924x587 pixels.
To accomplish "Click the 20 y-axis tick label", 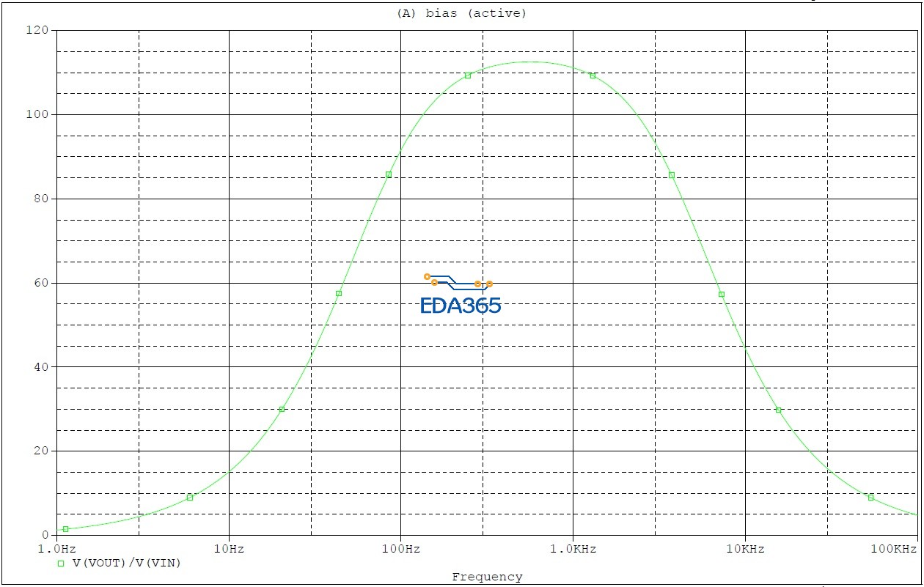I will 42,451.
